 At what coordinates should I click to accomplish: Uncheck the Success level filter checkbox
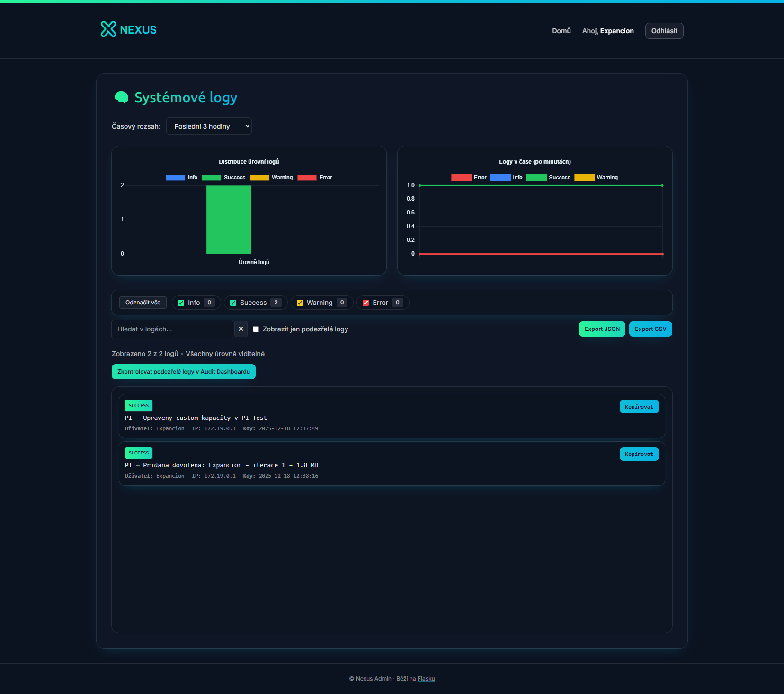(233, 303)
